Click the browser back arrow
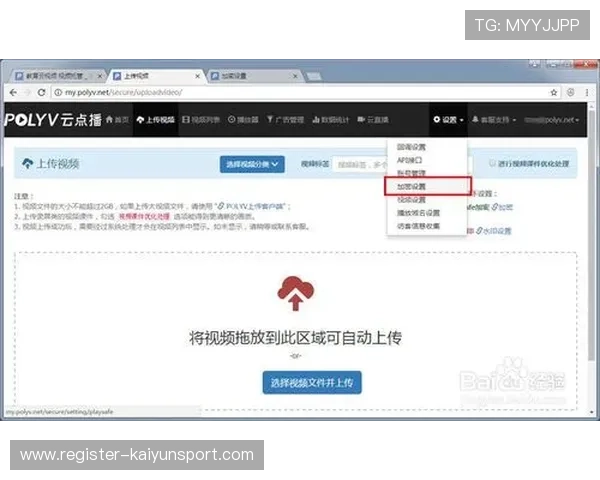 click(x=13, y=92)
